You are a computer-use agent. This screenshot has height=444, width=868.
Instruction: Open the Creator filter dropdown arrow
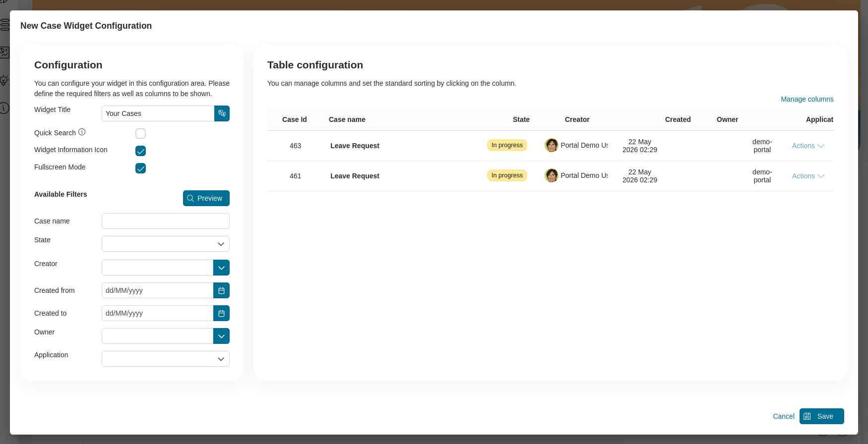click(x=221, y=268)
